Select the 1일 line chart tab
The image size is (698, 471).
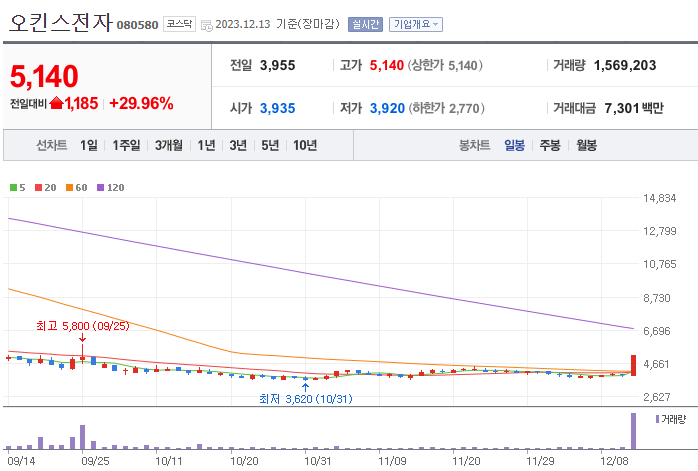(x=89, y=145)
